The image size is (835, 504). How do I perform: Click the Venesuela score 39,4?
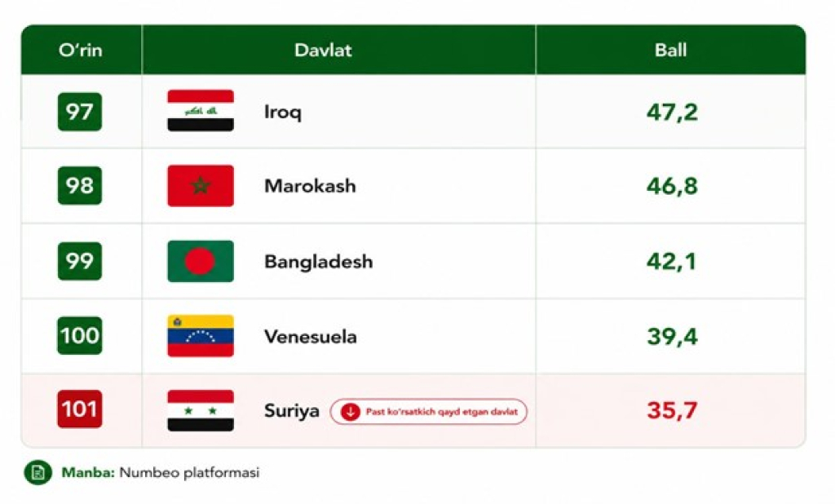point(672,336)
